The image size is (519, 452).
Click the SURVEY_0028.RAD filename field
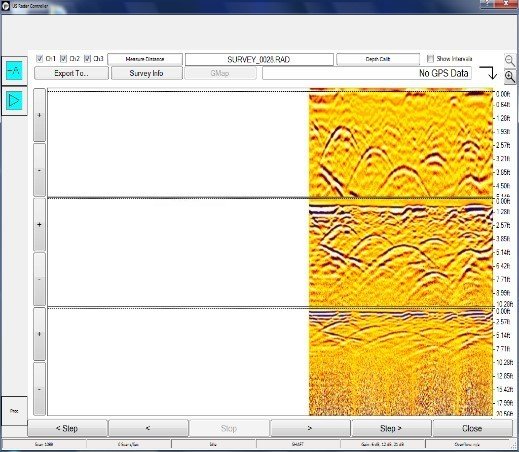click(x=259, y=59)
